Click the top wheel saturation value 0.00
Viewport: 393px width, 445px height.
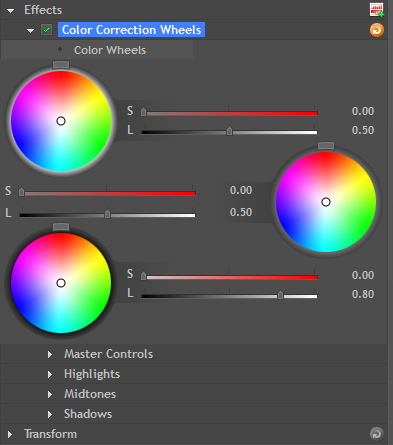[x=363, y=111]
